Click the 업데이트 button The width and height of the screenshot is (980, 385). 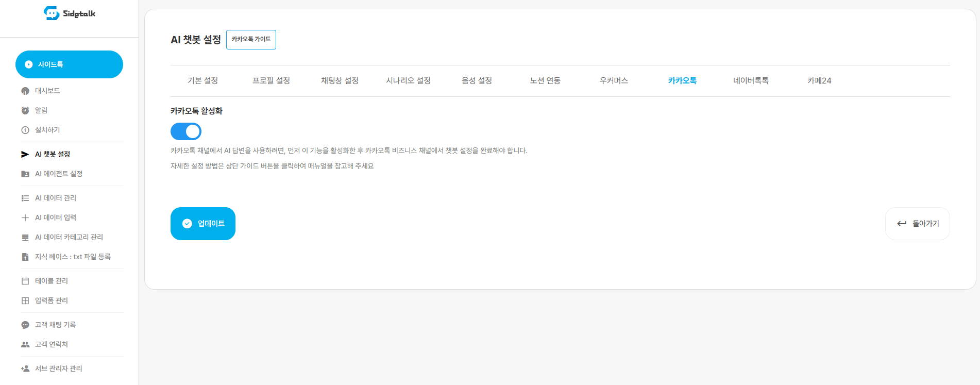click(x=203, y=224)
